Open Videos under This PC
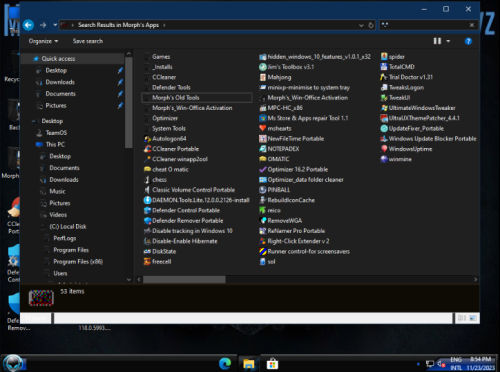Viewport: 500px width, 372px height. (58, 215)
